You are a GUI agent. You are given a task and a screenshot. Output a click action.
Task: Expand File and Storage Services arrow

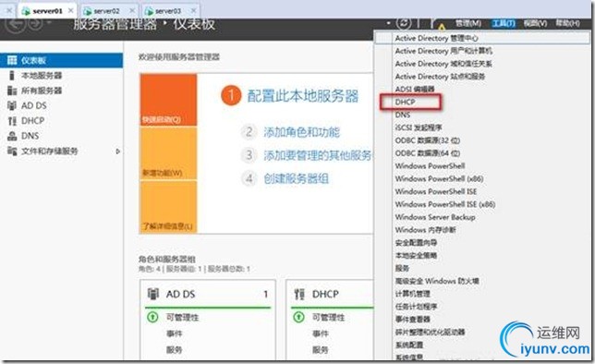117,152
